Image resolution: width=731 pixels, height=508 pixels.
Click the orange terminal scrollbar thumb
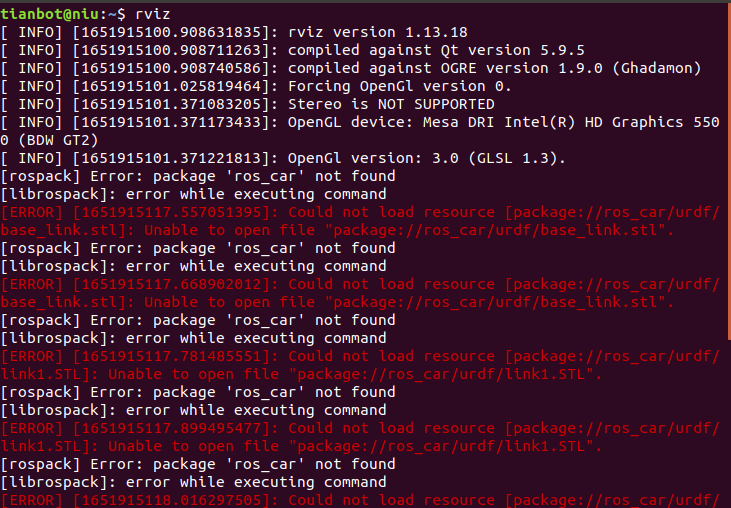(x=729, y=170)
